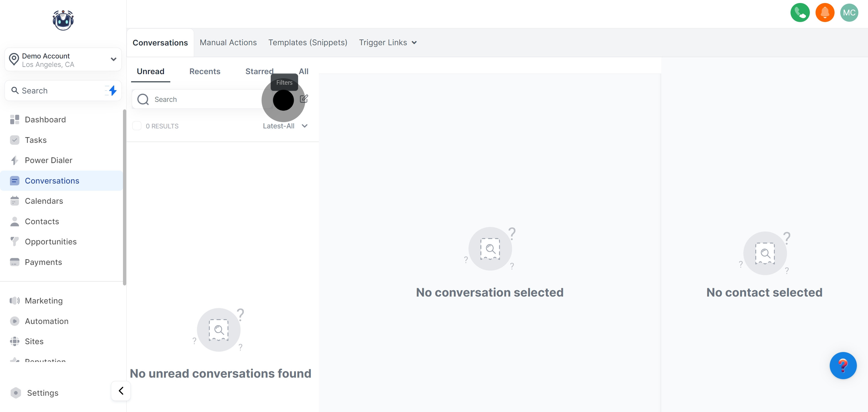The image size is (868, 412).
Task: Switch to Manual Actions tab
Action: tap(228, 42)
